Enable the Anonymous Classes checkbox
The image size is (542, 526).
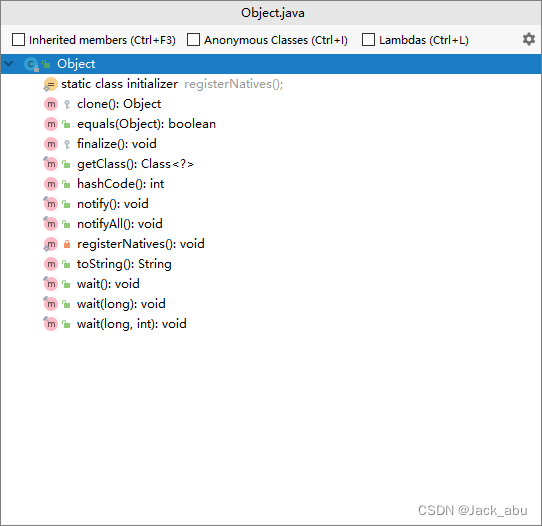(193, 39)
